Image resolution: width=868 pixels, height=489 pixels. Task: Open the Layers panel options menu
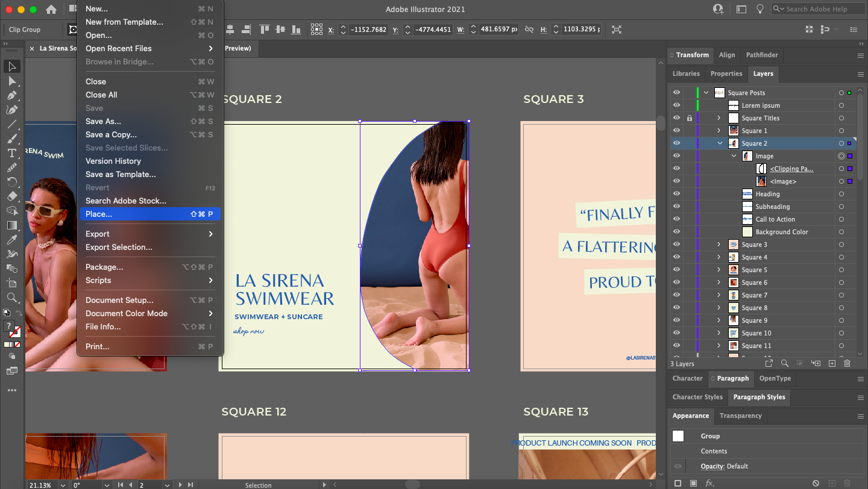pyautogui.click(x=860, y=74)
